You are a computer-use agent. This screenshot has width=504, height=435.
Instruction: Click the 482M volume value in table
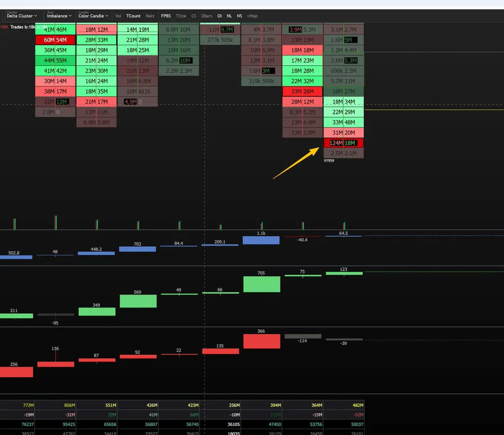(357, 405)
